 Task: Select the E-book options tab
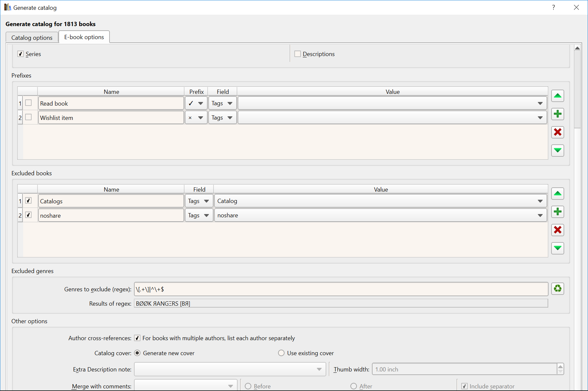(x=84, y=37)
